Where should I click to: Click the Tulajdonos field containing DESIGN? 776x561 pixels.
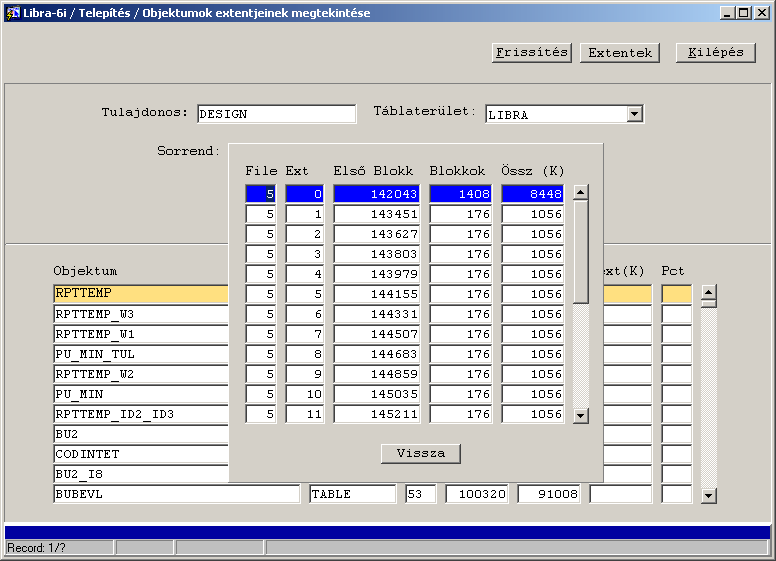[x=277, y=114]
